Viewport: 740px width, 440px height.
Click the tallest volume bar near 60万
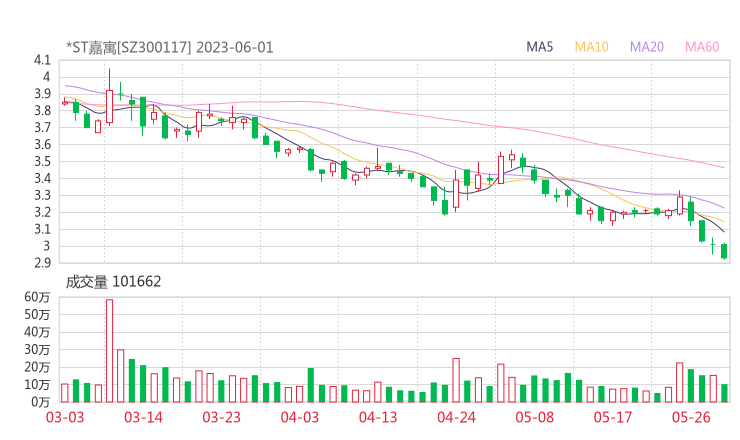coord(109,351)
